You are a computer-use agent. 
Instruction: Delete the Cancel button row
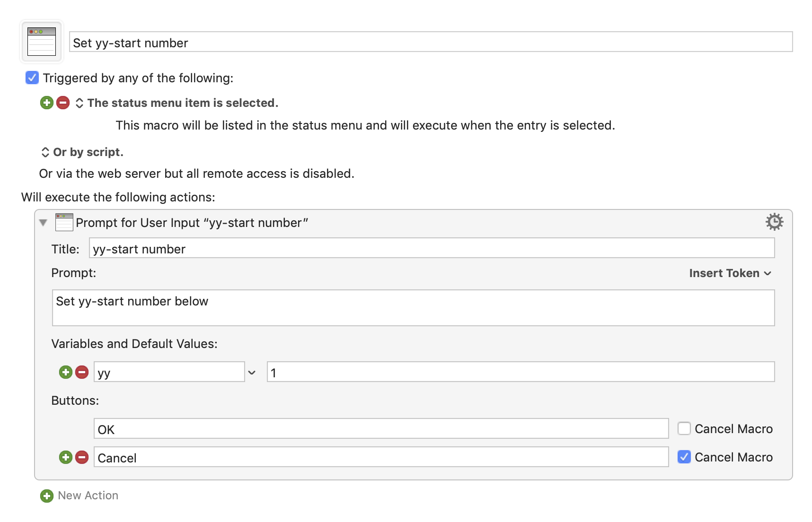pyautogui.click(x=82, y=457)
